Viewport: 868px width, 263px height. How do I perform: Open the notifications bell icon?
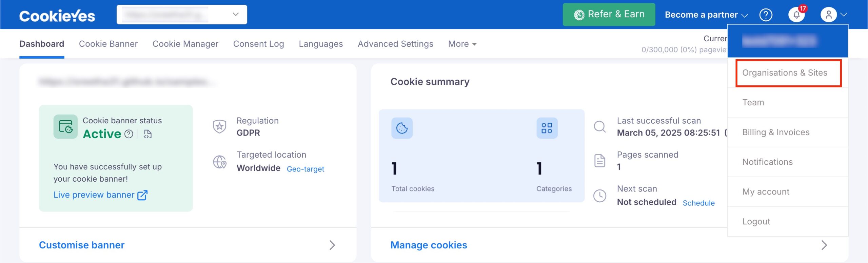796,15
